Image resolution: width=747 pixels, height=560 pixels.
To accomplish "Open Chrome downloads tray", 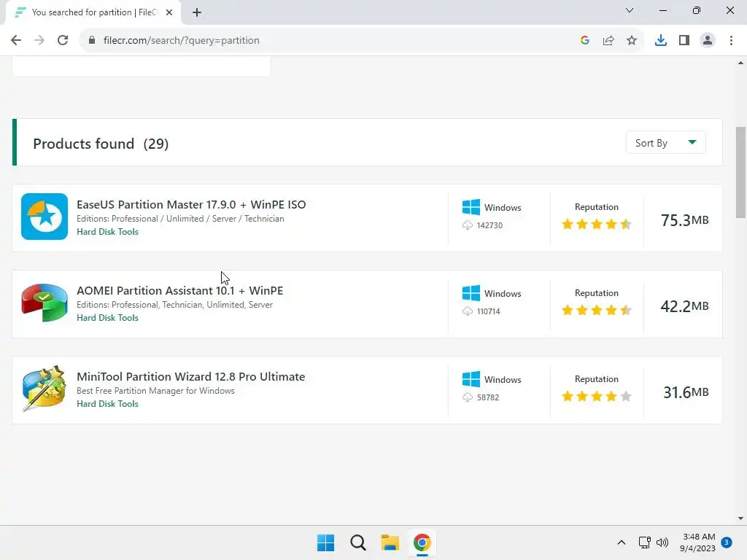I will pos(661,41).
